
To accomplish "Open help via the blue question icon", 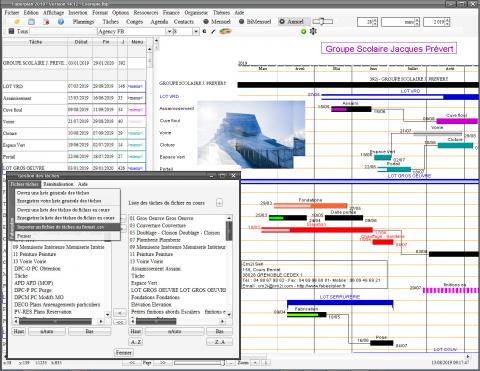I will 61,22.
